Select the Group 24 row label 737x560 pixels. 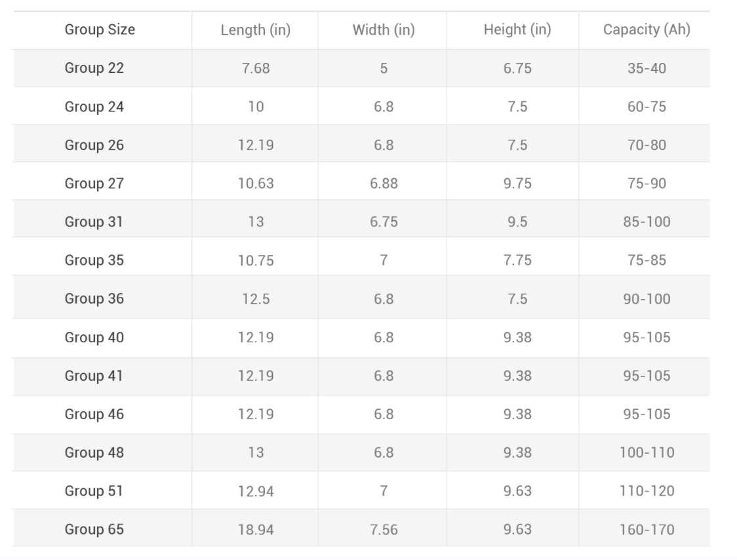(x=94, y=107)
